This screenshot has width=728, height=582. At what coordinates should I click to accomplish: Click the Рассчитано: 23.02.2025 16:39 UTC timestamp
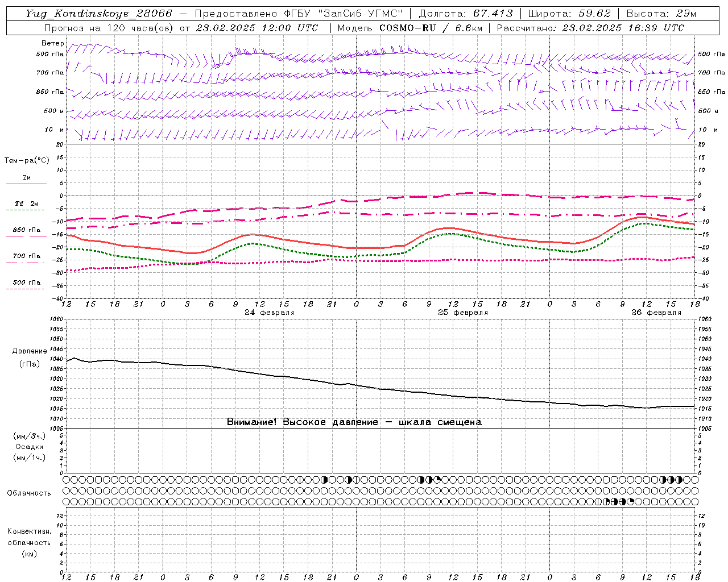point(590,28)
